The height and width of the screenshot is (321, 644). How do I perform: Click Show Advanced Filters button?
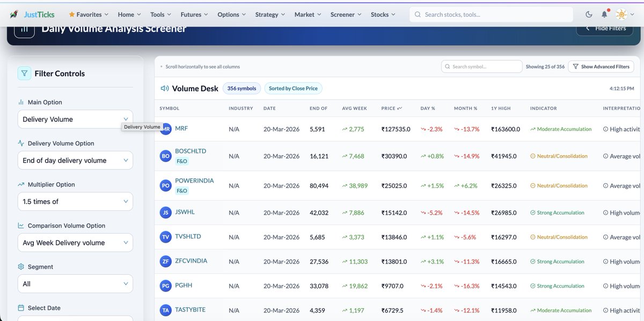pos(601,67)
